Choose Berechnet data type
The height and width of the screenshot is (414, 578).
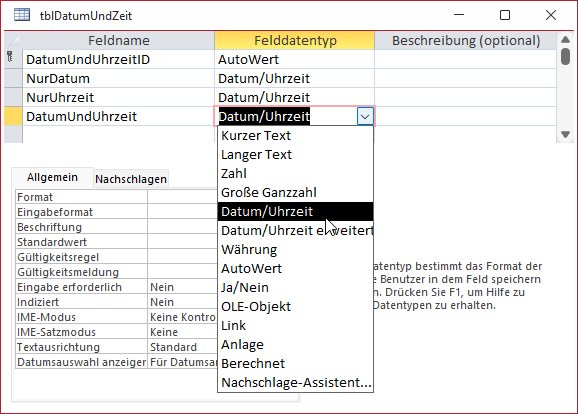click(295, 364)
